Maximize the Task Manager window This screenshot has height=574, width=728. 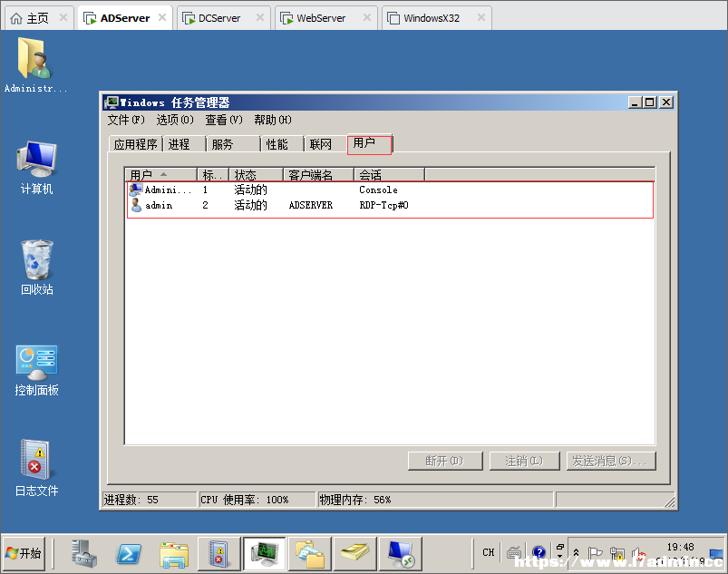(x=650, y=102)
